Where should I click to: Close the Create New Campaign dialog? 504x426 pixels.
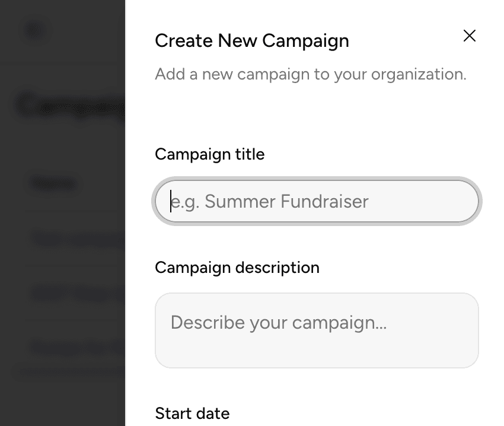coord(469,36)
